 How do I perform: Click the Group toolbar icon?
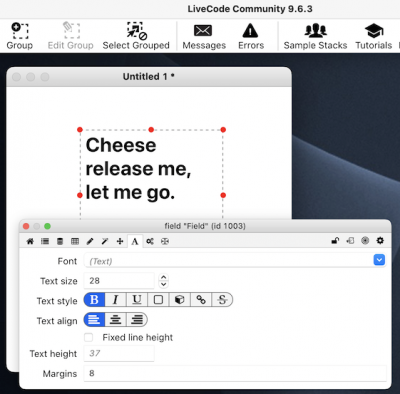coord(20,30)
